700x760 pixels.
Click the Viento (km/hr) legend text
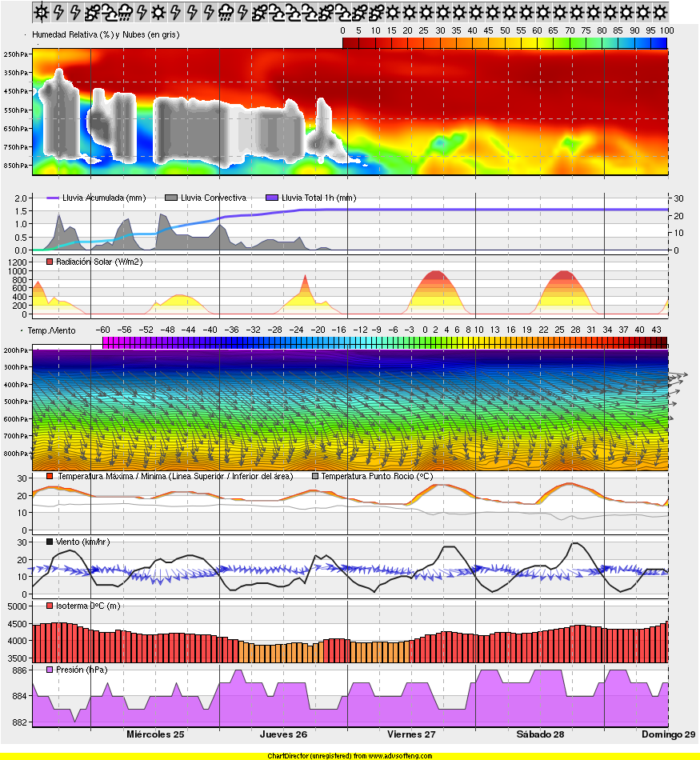(83, 542)
